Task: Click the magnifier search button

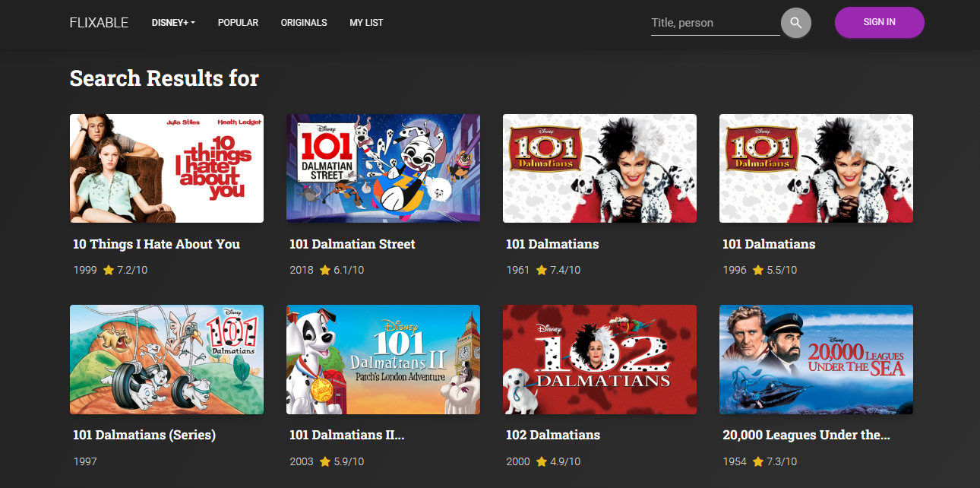Action: click(795, 23)
